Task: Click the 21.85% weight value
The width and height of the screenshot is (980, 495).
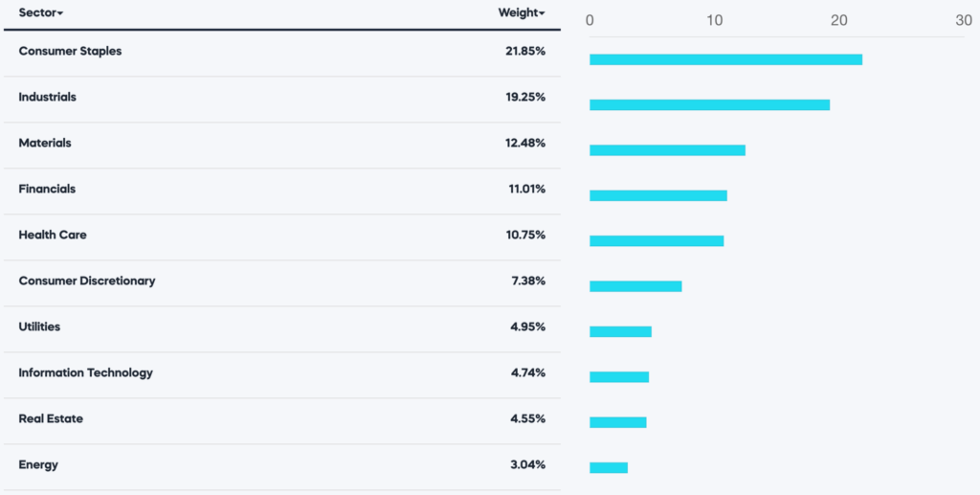Action: (x=525, y=52)
